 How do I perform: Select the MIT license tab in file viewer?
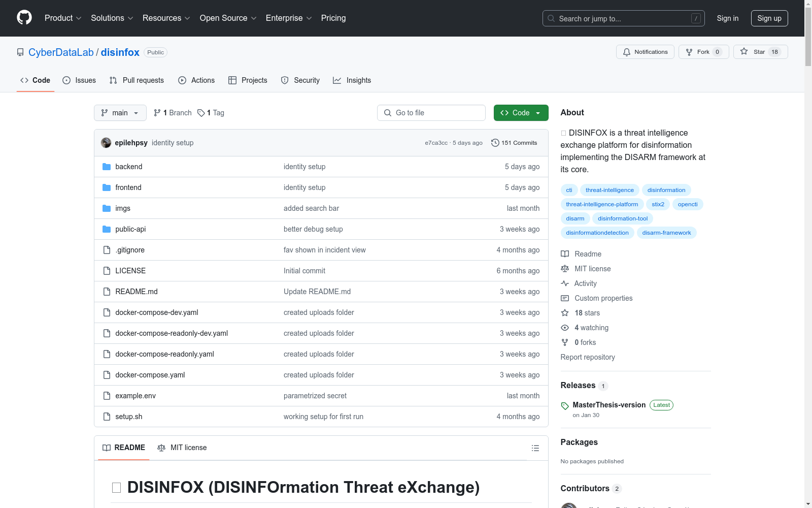182,448
